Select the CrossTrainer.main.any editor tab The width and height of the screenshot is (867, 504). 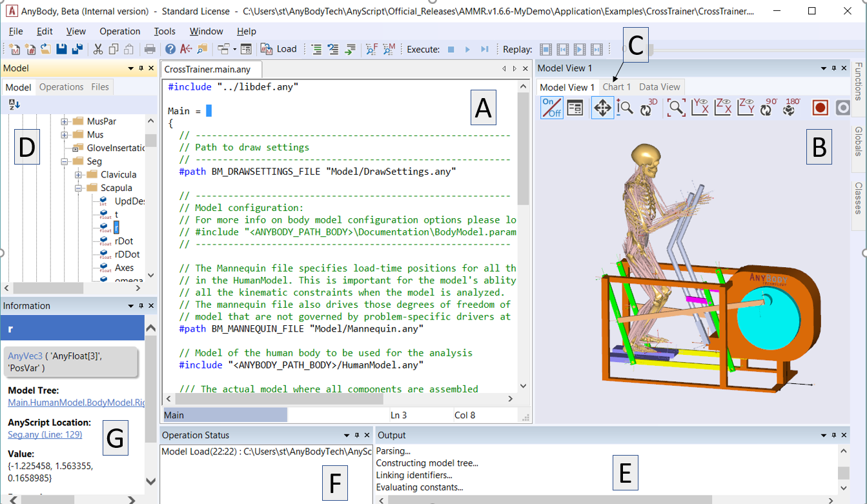[212, 69]
